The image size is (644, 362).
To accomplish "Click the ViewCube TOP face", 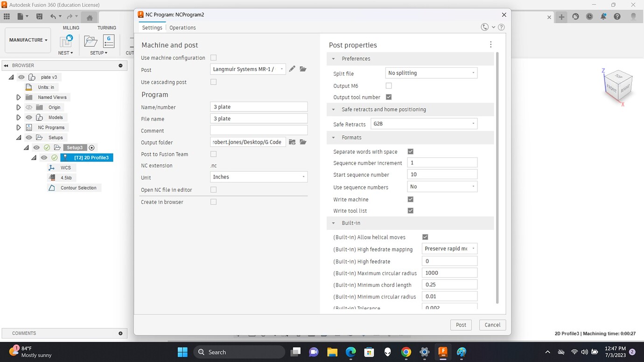I will coord(619,77).
